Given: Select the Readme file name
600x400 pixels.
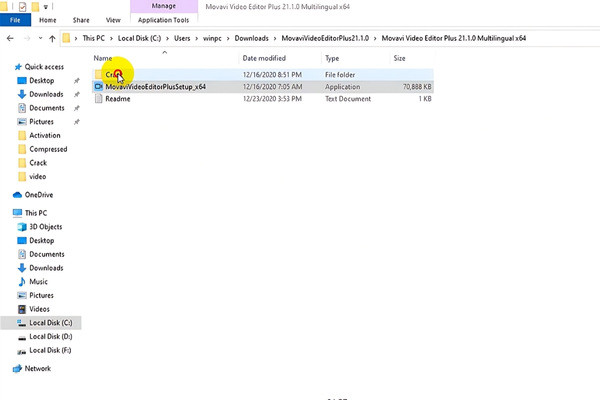Looking at the screenshot, I should (117, 99).
